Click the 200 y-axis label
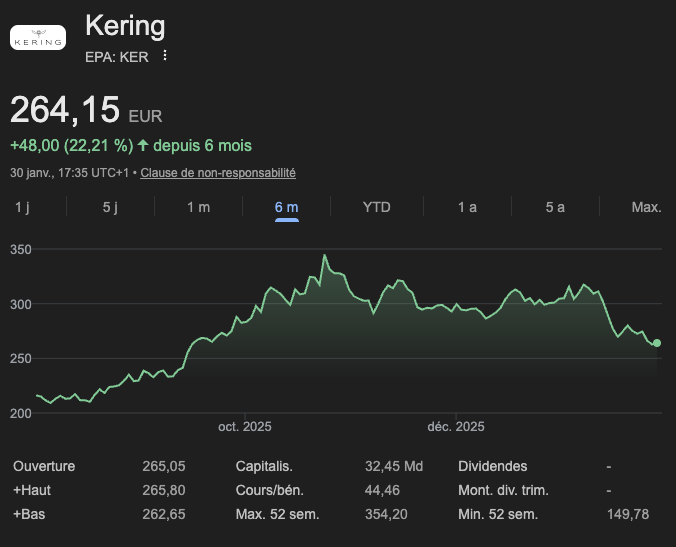Image resolution: width=676 pixels, height=547 pixels. (21, 414)
